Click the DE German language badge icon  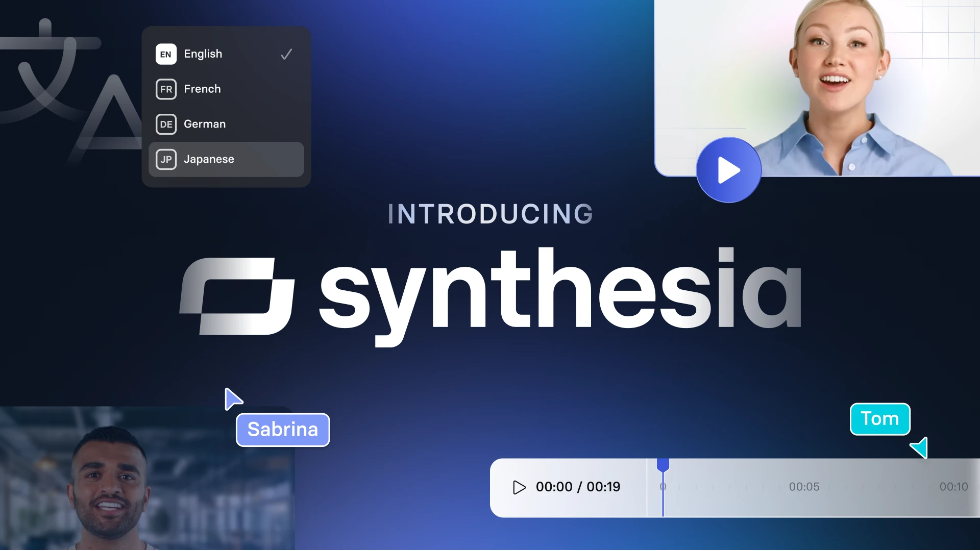(x=166, y=124)
